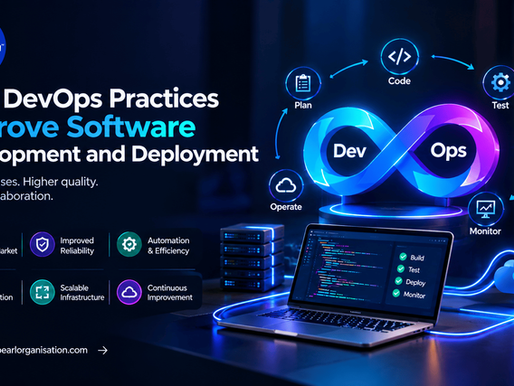
Task: Click the green check beside Build
Action: (403, 256)
